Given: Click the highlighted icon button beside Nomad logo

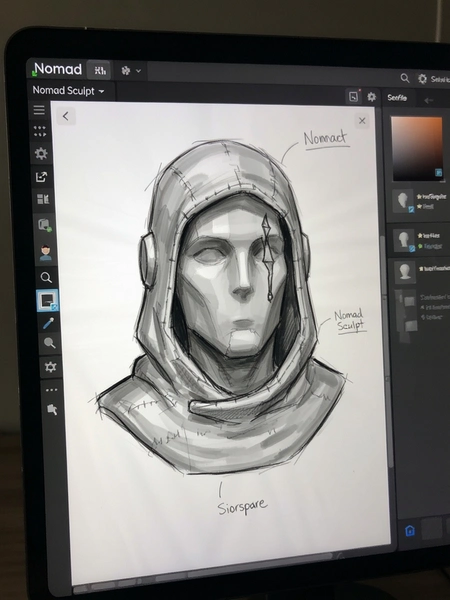Looking at the screenshot, I should pos(99,70).
